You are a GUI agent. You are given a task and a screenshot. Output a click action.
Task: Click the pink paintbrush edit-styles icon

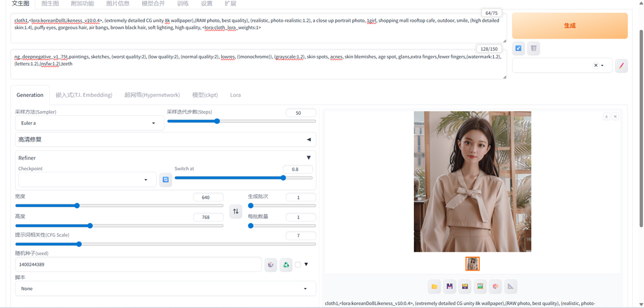coord(621,66)
